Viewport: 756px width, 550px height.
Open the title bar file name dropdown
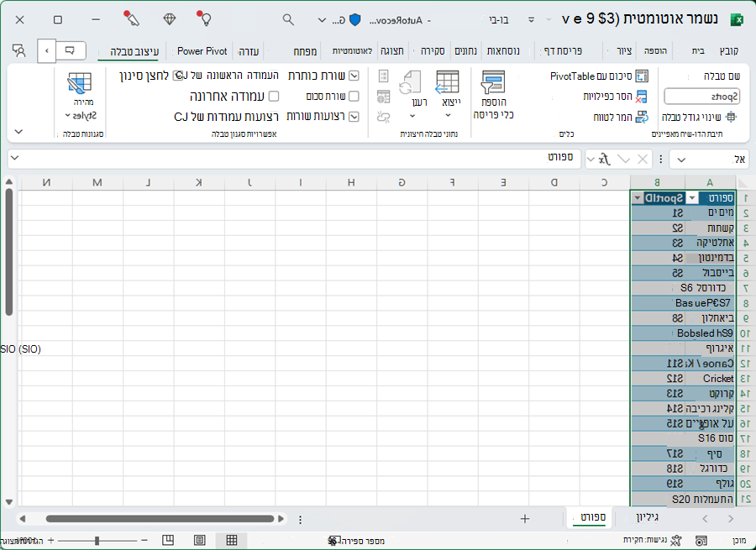322,20
